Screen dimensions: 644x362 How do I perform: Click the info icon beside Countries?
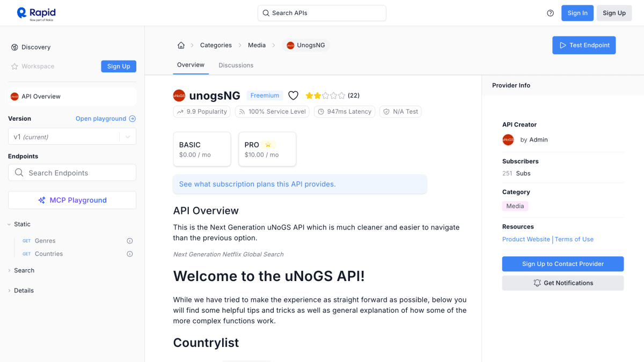[129, 254]
